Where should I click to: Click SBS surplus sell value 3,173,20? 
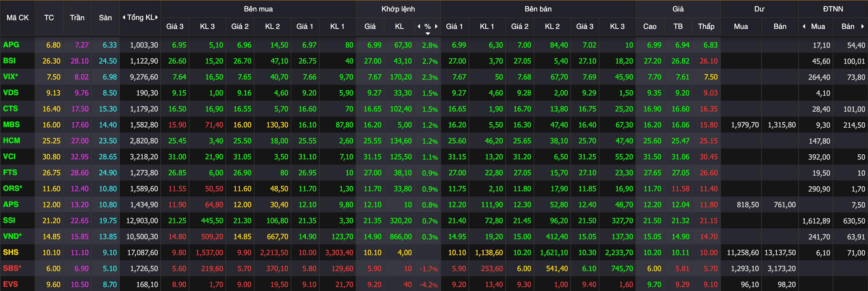(x=782, y=269)
